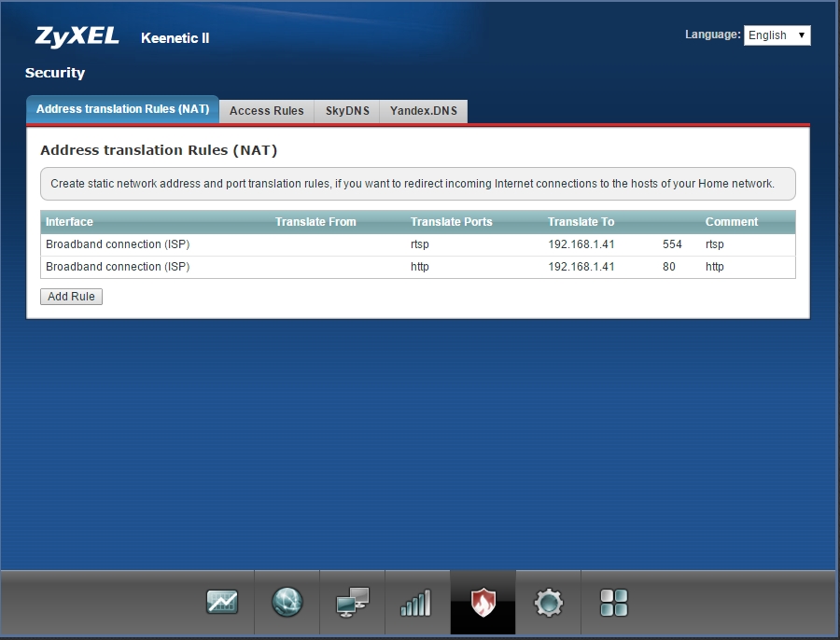840x640 pixels.
Task: Click the Translate To column header
Action: click(x=581, y=222)
